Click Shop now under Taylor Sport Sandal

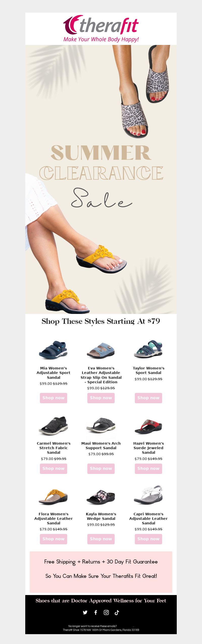(x=148, y=398)
